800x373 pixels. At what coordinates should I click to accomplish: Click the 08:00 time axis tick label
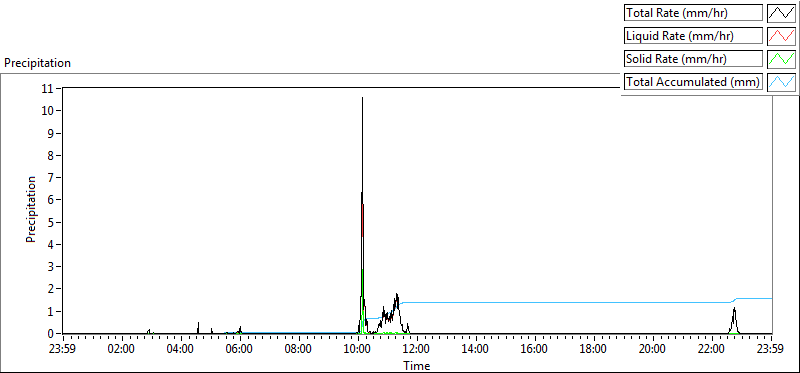pyautogui.click(x=299, y=350)
